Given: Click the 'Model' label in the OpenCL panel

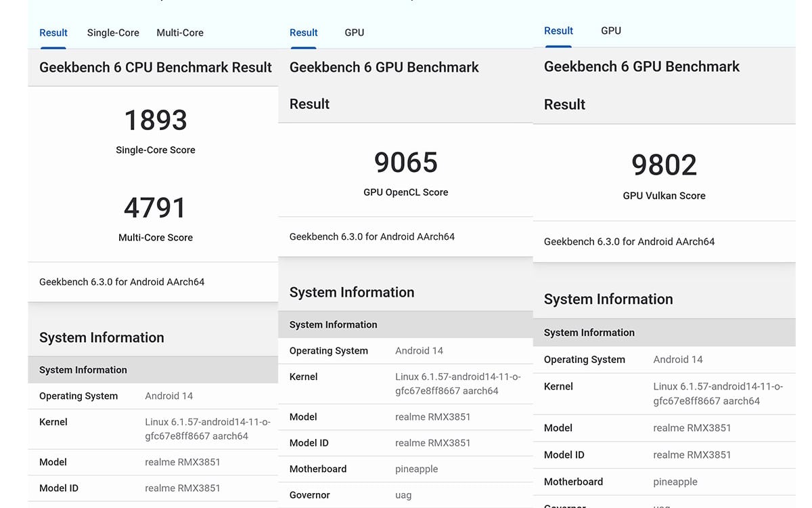Looking at the screenshot, I should (x=303, y=417).
